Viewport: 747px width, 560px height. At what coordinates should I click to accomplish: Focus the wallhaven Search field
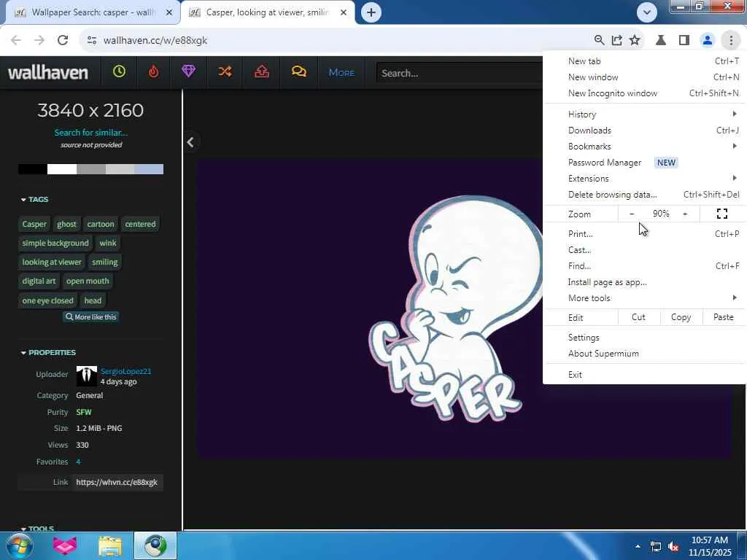point(460,73)
